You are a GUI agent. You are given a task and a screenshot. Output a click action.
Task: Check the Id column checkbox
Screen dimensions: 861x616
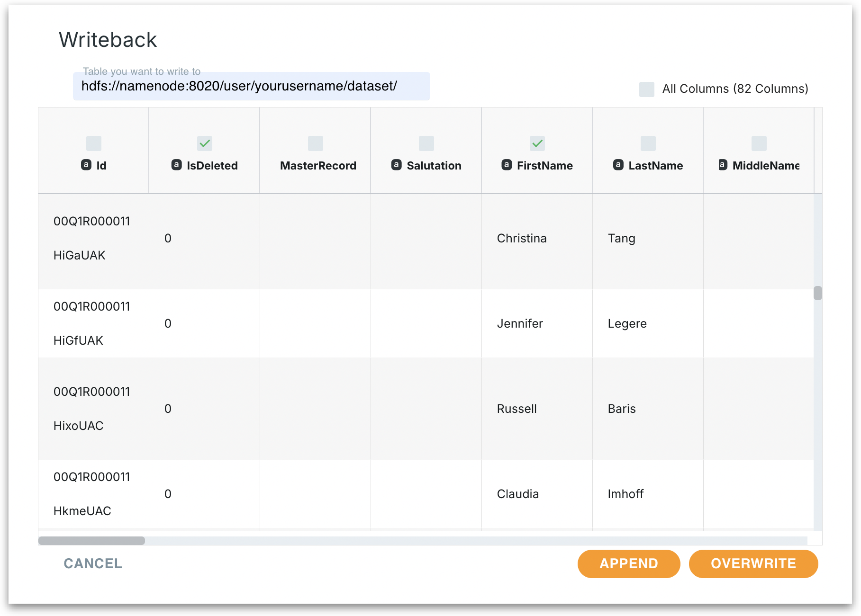[x=94, y=143]
